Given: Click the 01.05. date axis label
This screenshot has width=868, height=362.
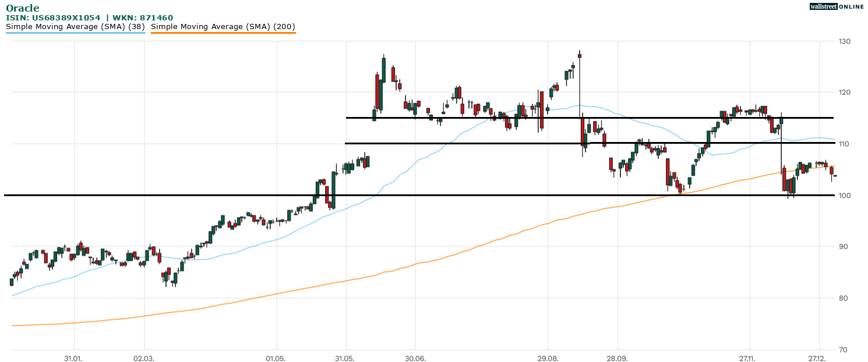Looking at the screenshot, I should [x=276, y=358].
